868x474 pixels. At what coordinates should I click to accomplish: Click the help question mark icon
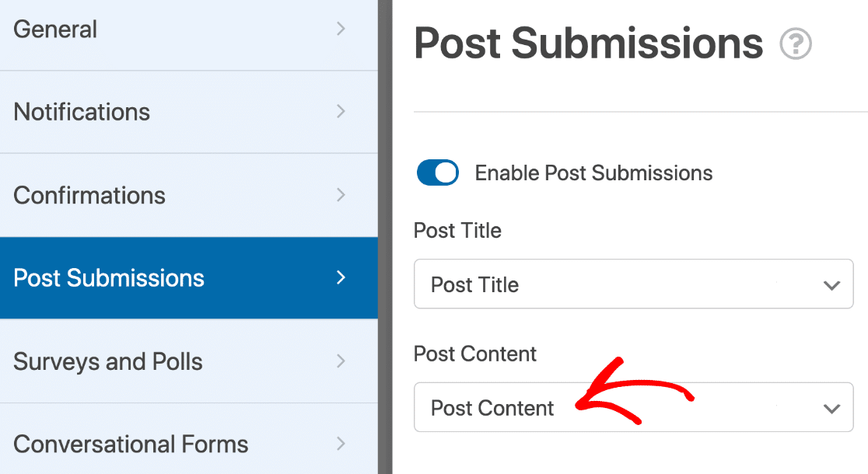pyautogui.click(x=796, y=44)
